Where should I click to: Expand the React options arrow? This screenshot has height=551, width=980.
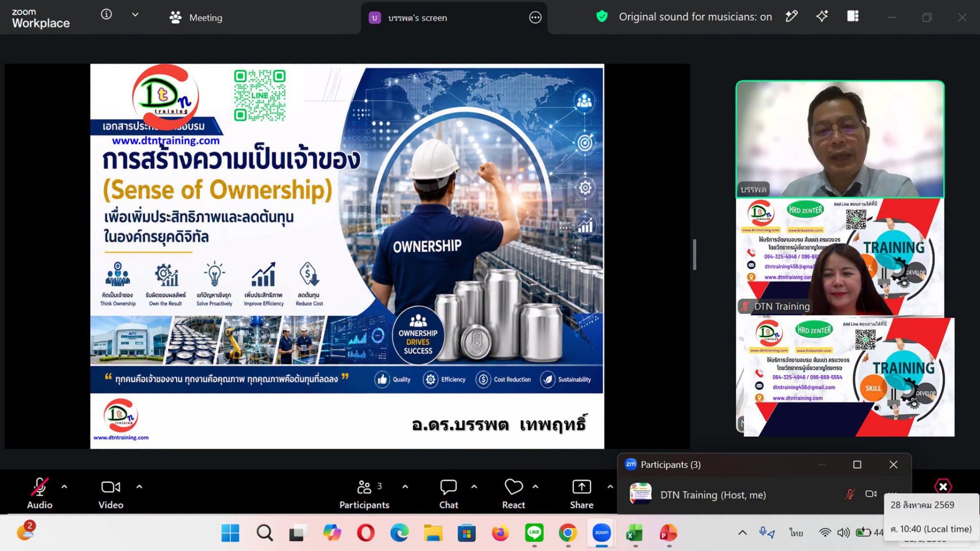coord(535,487)
